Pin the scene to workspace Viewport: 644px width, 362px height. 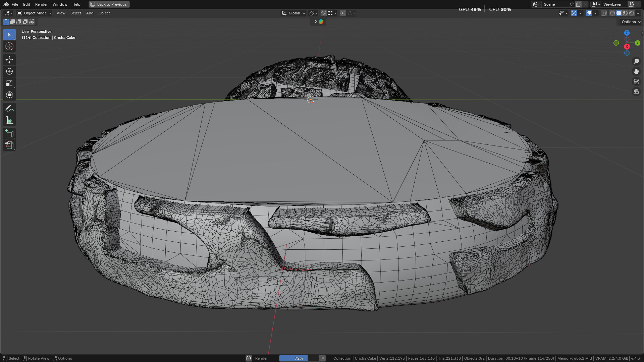point(571,4)
